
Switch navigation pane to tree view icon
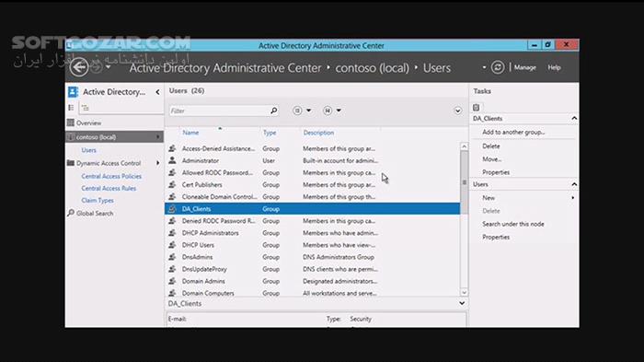85,108
